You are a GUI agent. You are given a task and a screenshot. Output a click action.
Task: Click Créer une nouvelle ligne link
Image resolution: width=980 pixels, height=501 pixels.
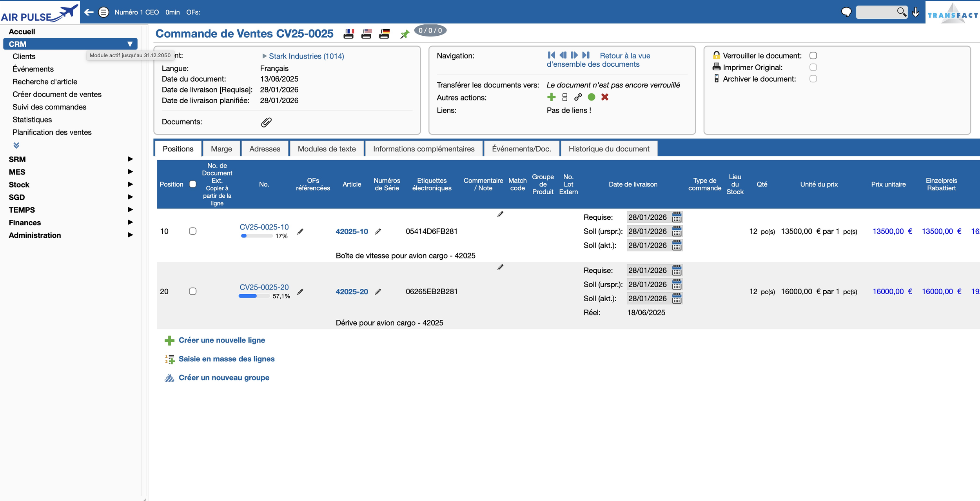pyautogui.click(x=221, y=340)
